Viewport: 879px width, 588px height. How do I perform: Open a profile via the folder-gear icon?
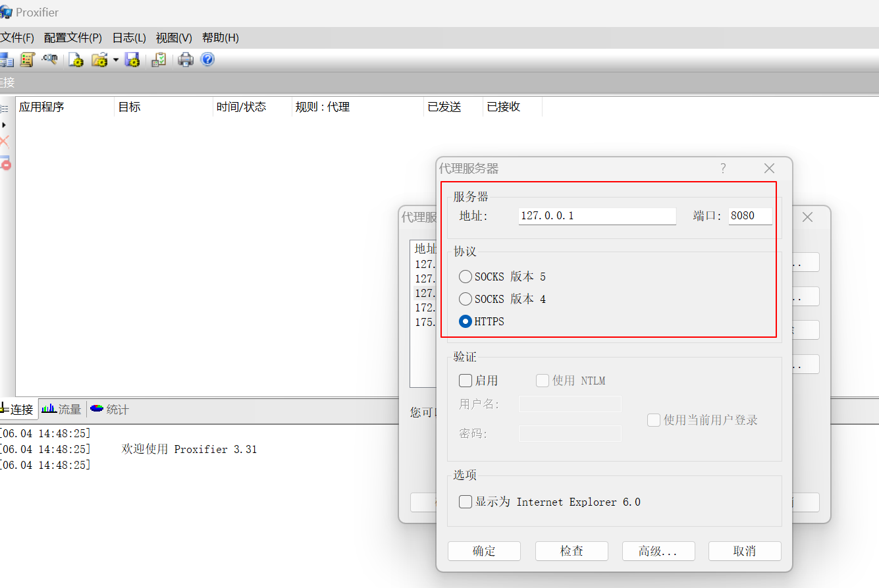(99, 60)
